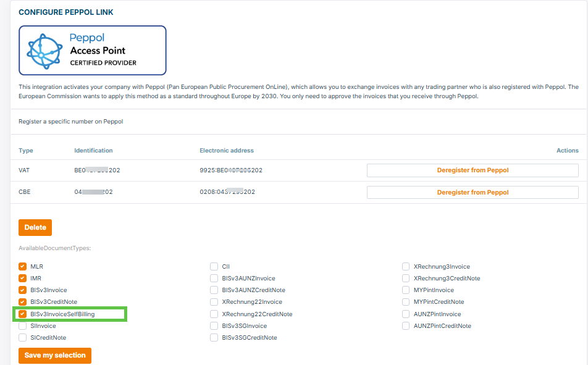Image resolution: width=588 pixels, height=365 pixels.
Task: Toggle the BISv3InvoiceSelfBilling checkbox
Action: pos(22,314)
